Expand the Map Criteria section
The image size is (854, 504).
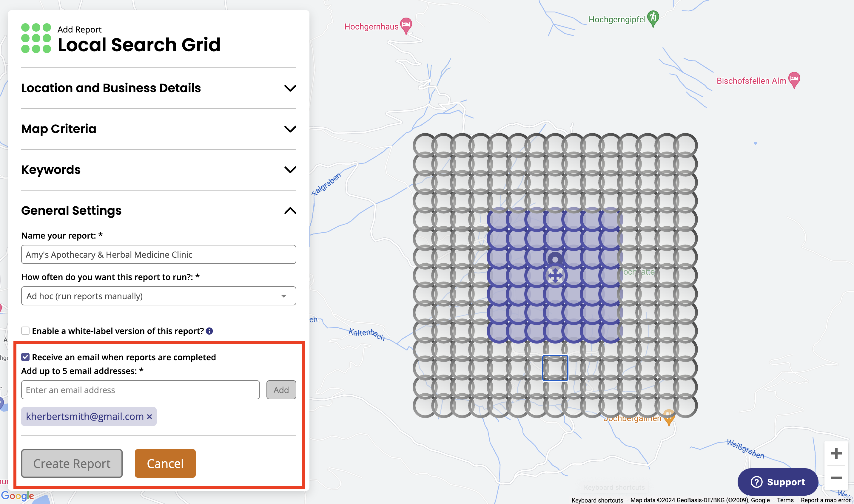tap(290, 129)
